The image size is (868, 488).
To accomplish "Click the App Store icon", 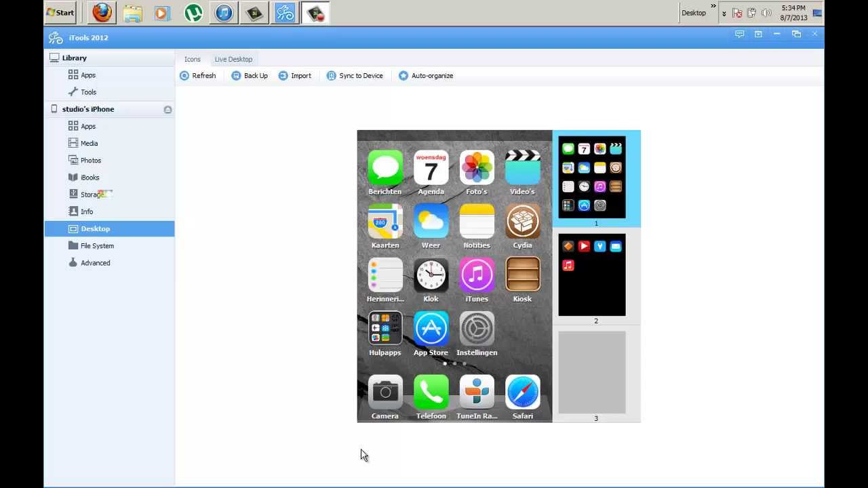I will (431, 328).
